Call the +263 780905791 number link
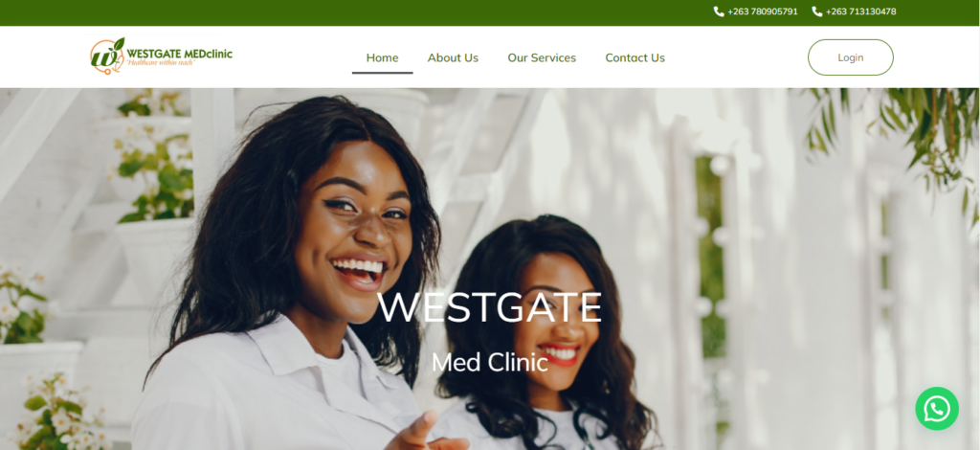The width and height of the screenshot is (980, 450). (x=763, y=11)
